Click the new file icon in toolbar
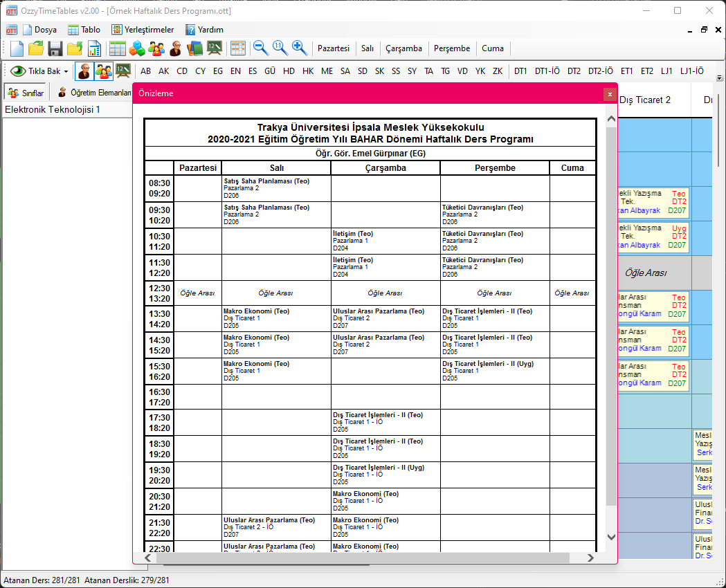This screenshot has height=588, width=726. (17, 48)
